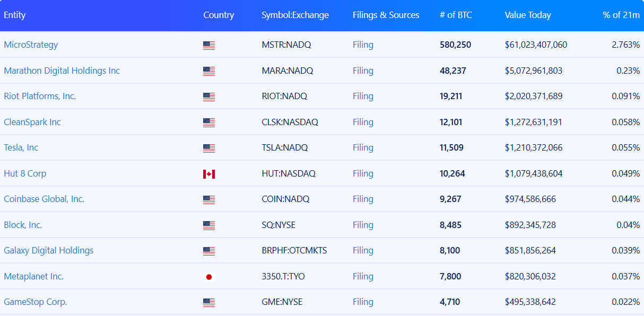The width and height of the screenshot is (644, 316).
Task: Open the MicroStrategy entity link
Action: [x=31, y=45]
